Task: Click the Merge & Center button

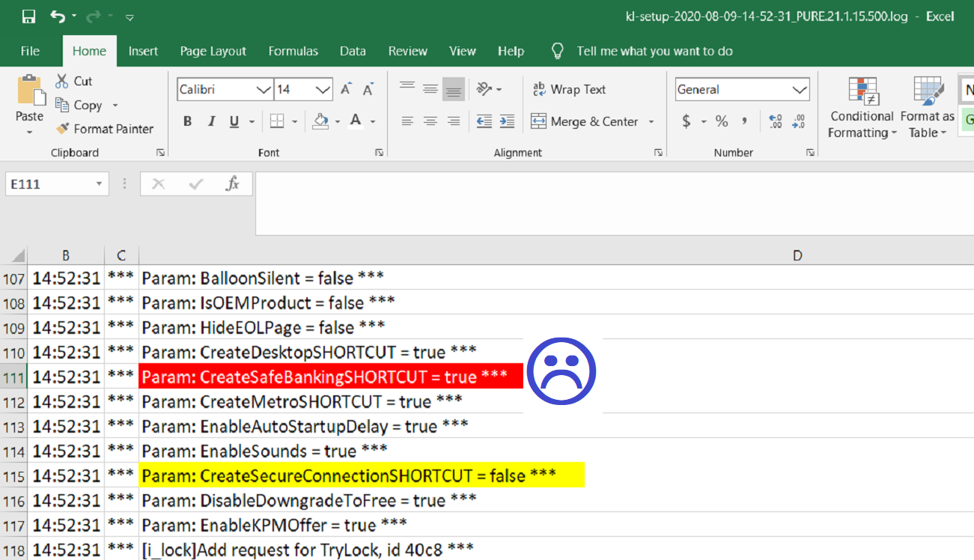Action: pos(585,121)
